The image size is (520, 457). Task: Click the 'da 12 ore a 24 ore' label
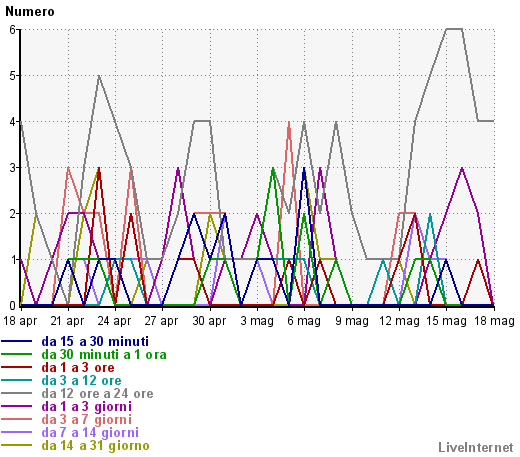(97, 394)
